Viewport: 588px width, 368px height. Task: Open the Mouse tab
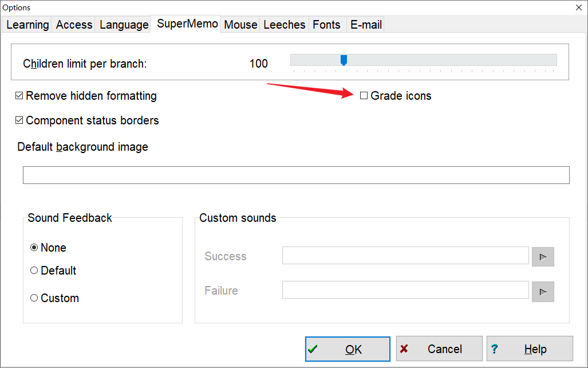[240, 25]
